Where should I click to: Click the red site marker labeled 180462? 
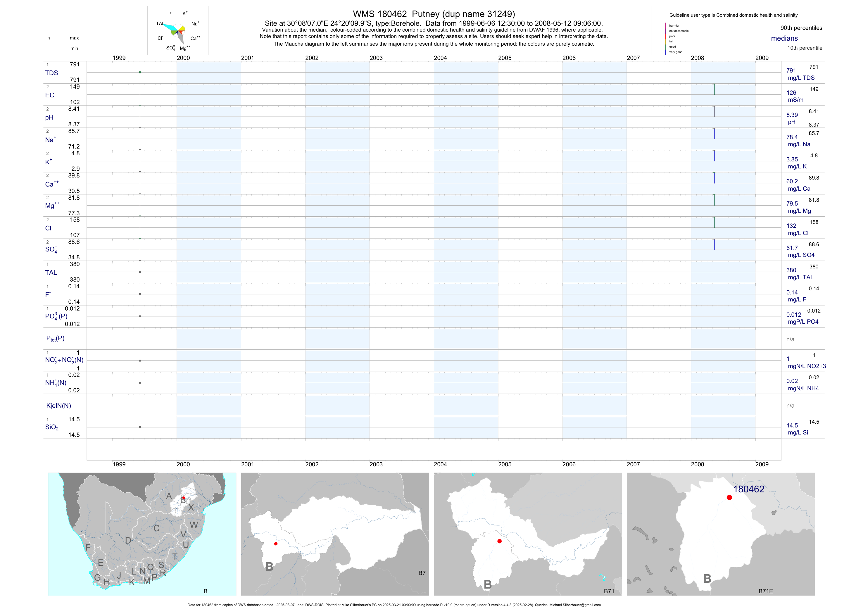pyautogui.click(x=729, y=498)
